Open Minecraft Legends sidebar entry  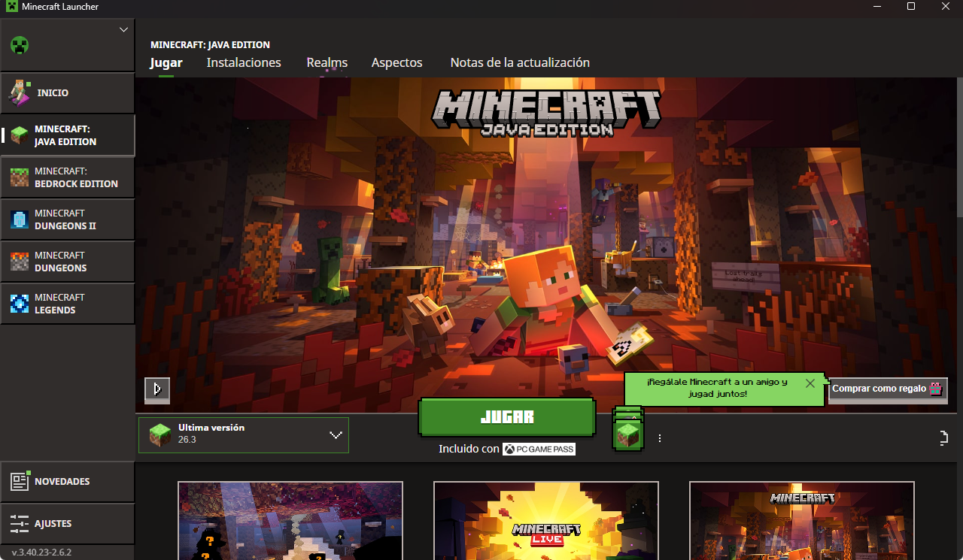[68, 304]
